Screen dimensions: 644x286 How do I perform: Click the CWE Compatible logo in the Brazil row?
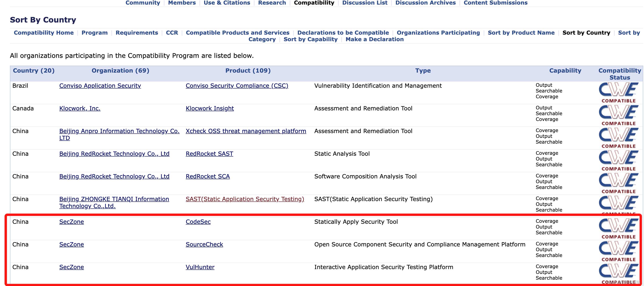tap(619, 93)
